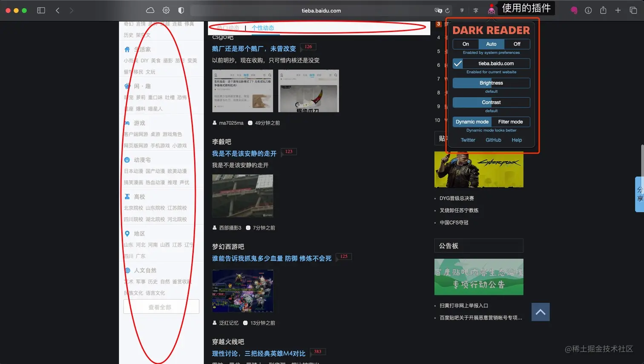Open the Share sheet icon

coord(603,10)
